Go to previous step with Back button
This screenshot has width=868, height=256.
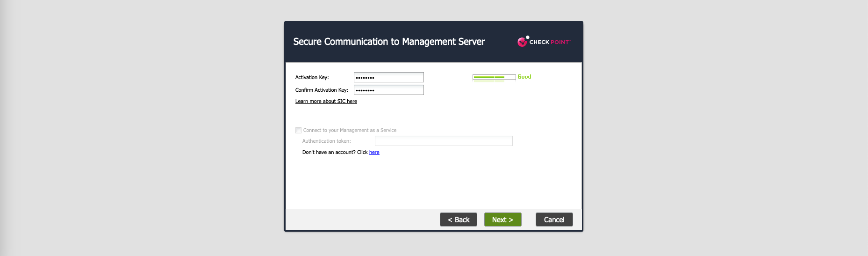click(x=458, y=219)
